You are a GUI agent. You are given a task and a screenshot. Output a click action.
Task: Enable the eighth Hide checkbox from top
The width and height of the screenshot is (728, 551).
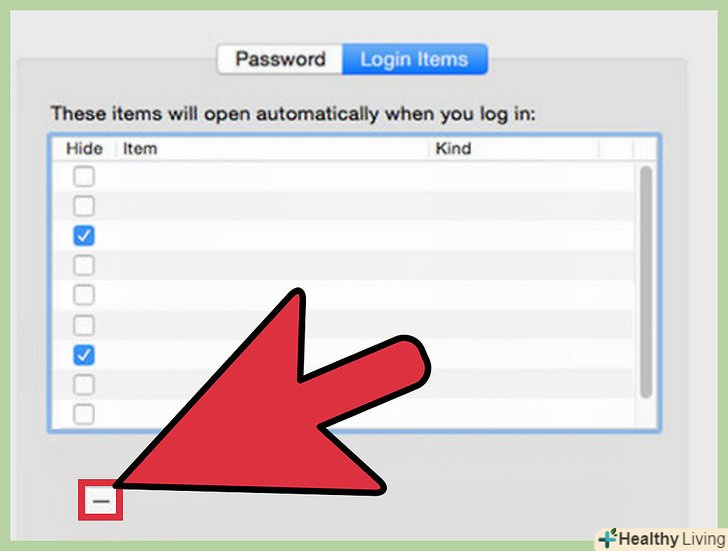[x=84, y=385]
